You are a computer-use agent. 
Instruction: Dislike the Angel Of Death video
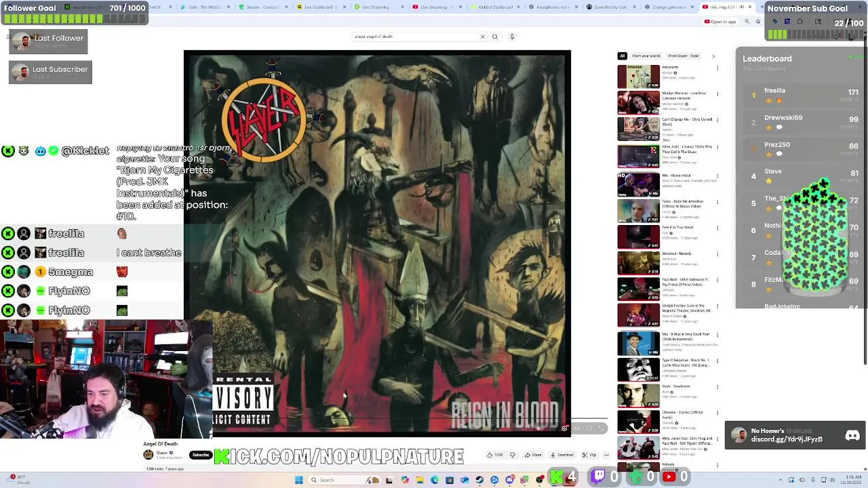click(x=513, y=455)
